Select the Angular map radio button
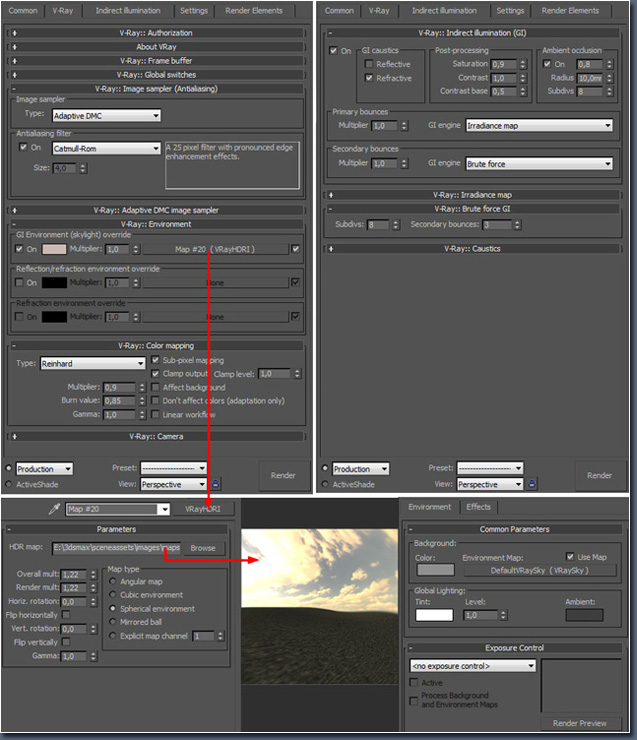This screenshot has height=740, width=637. point(112,581)
